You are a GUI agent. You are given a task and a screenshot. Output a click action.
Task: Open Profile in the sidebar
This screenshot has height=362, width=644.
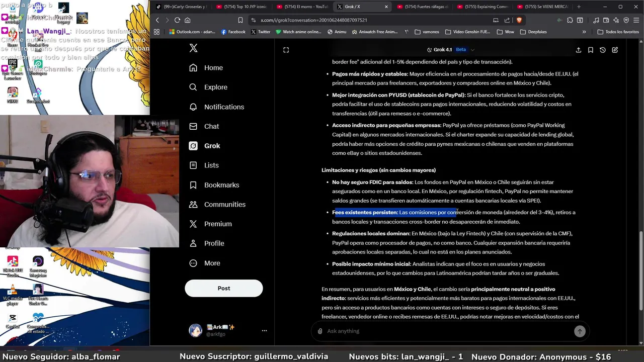coord(206,243)
